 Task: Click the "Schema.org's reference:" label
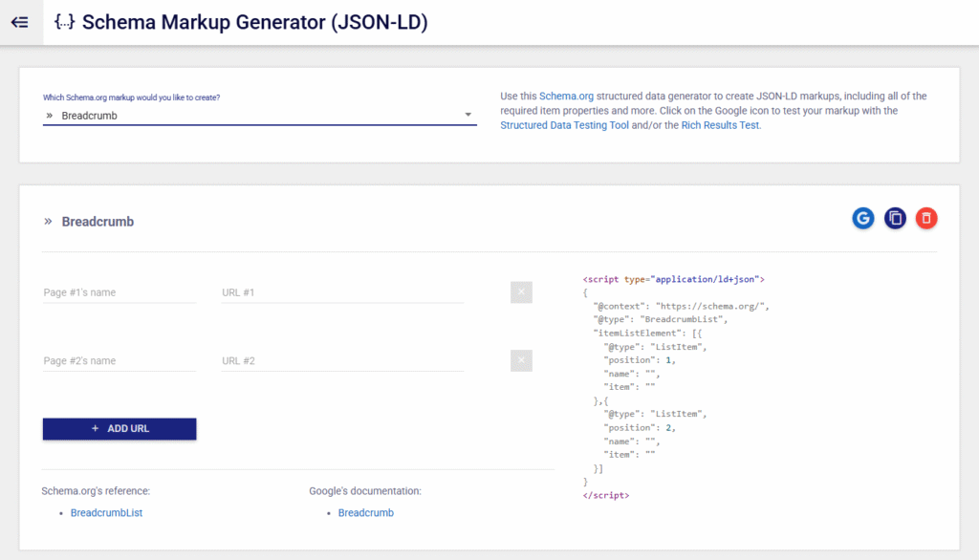96,490
